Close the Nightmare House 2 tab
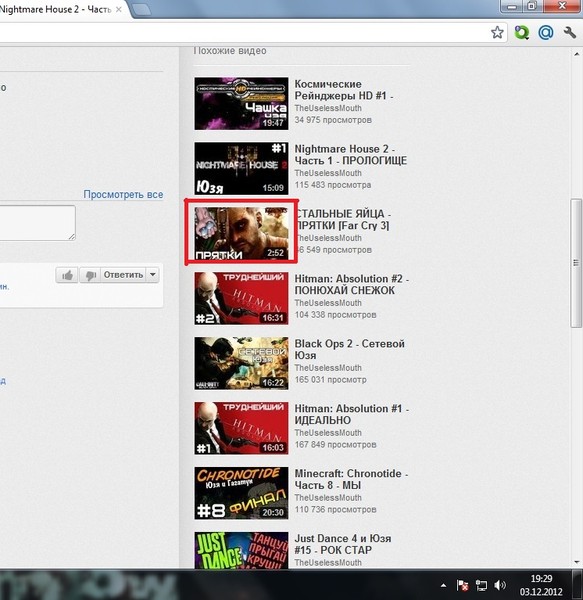Image resolution: width=583 pixels, height=600 pixels. 119,10
